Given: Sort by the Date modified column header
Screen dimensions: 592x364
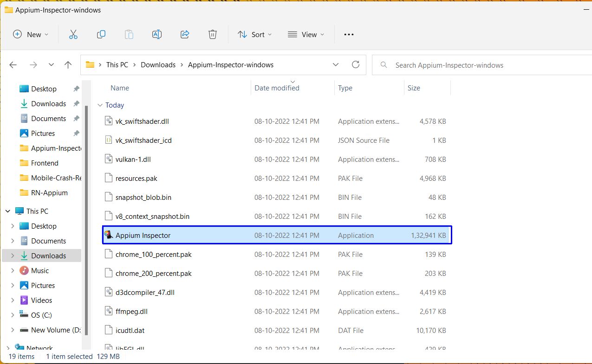Looking at the screenshot, I should (x=277, y=88).
